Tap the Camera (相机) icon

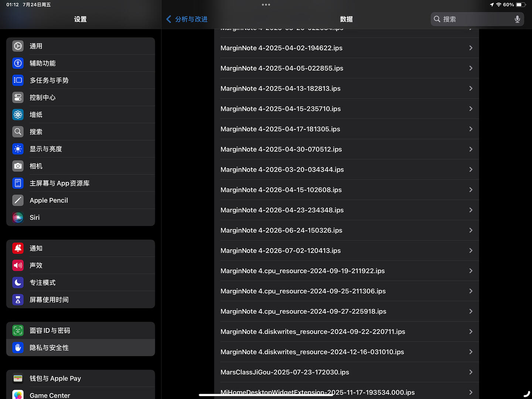click(18, 166)
